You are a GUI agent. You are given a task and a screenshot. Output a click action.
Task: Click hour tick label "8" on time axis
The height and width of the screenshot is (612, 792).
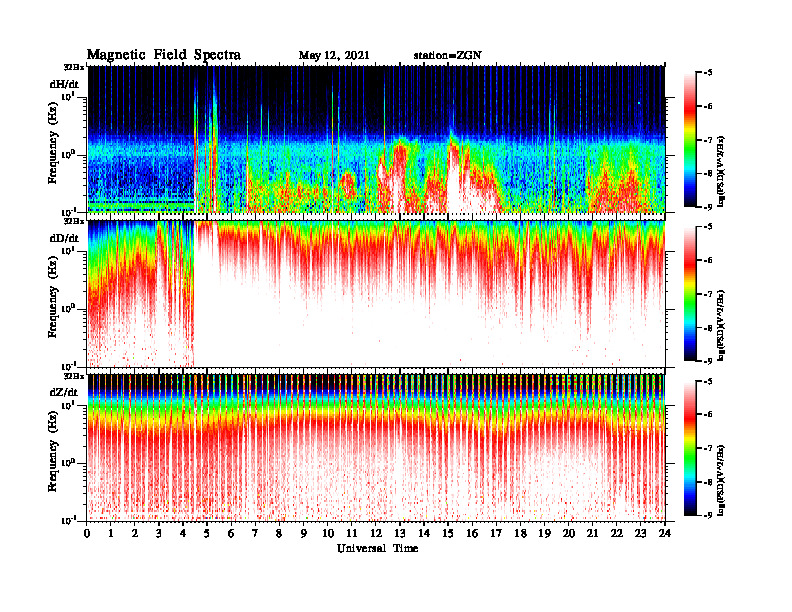pyautogui.click(x=279, y=534)
